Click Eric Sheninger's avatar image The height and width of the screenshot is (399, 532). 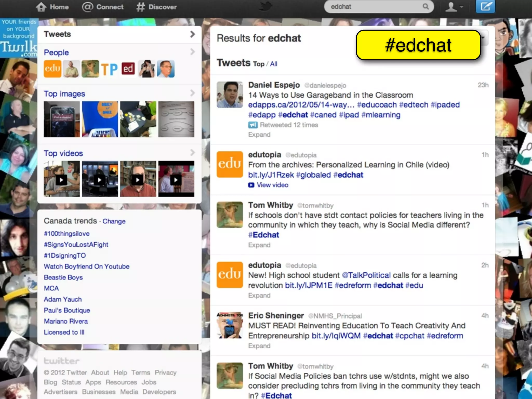230,325
